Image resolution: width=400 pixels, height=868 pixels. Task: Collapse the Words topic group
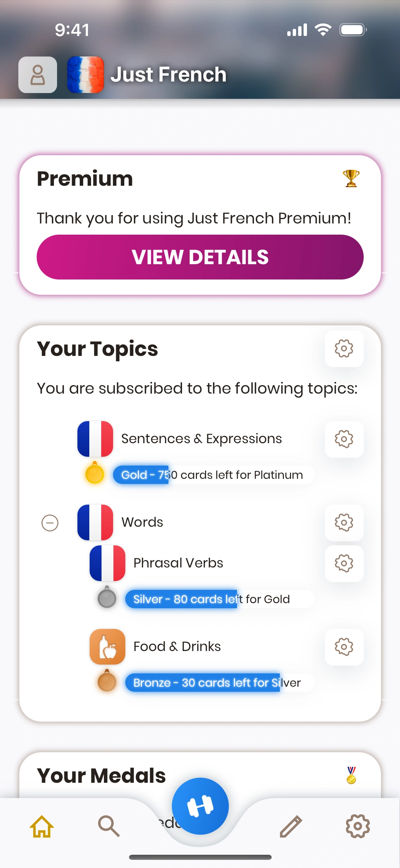50,523
